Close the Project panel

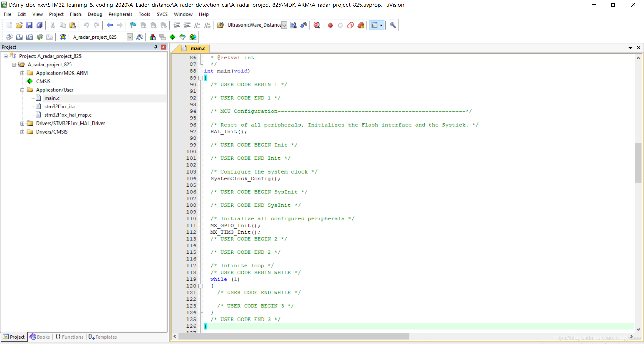(163, 47)
